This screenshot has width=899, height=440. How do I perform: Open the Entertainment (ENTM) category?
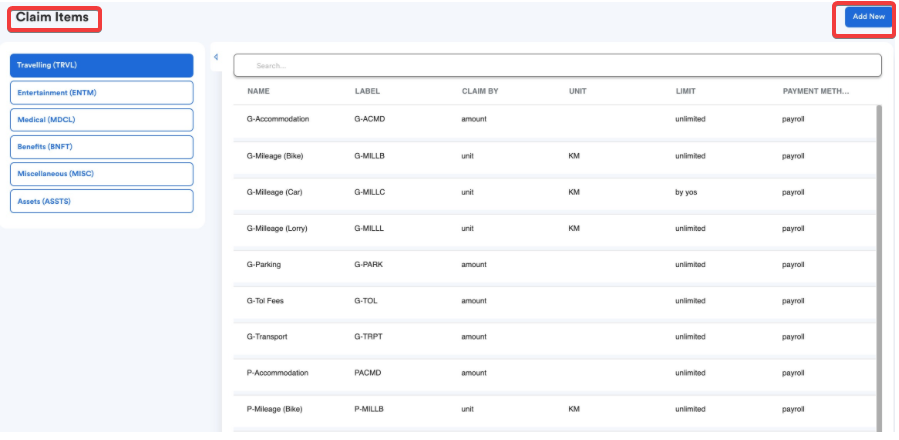tap(101, 92)
